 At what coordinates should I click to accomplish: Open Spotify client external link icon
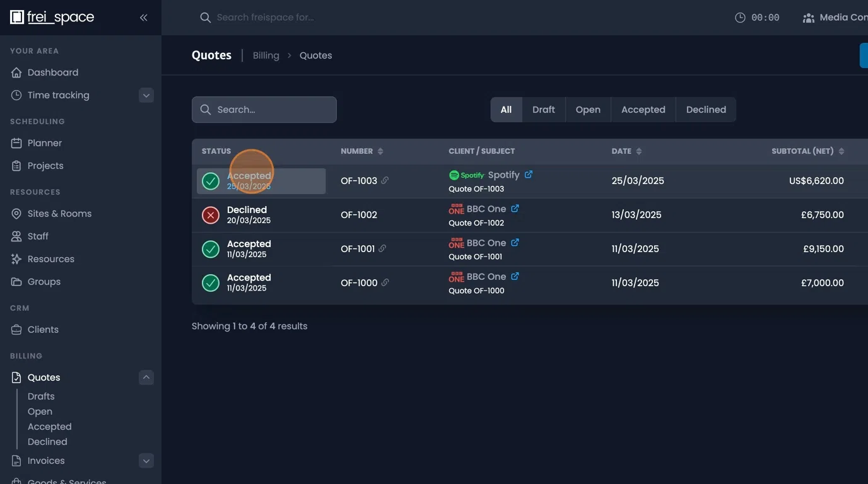point(529,175)
